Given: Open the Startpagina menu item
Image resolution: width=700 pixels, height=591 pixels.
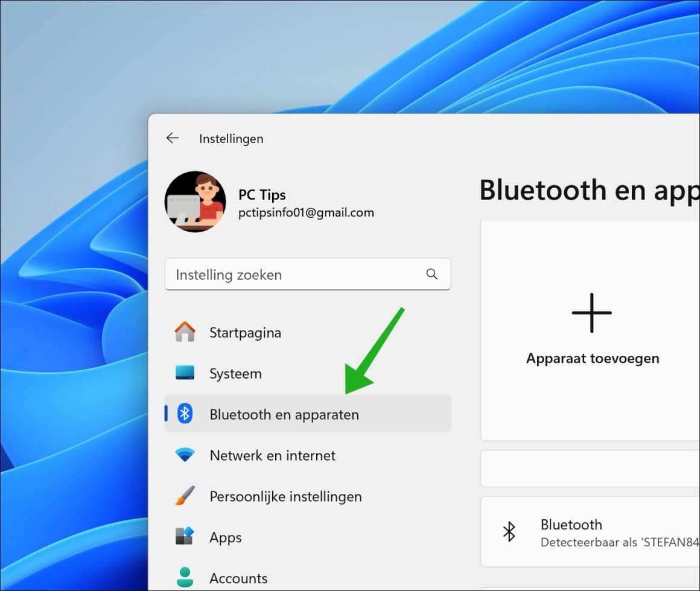Looking at the screenshot, I should 308,332.
